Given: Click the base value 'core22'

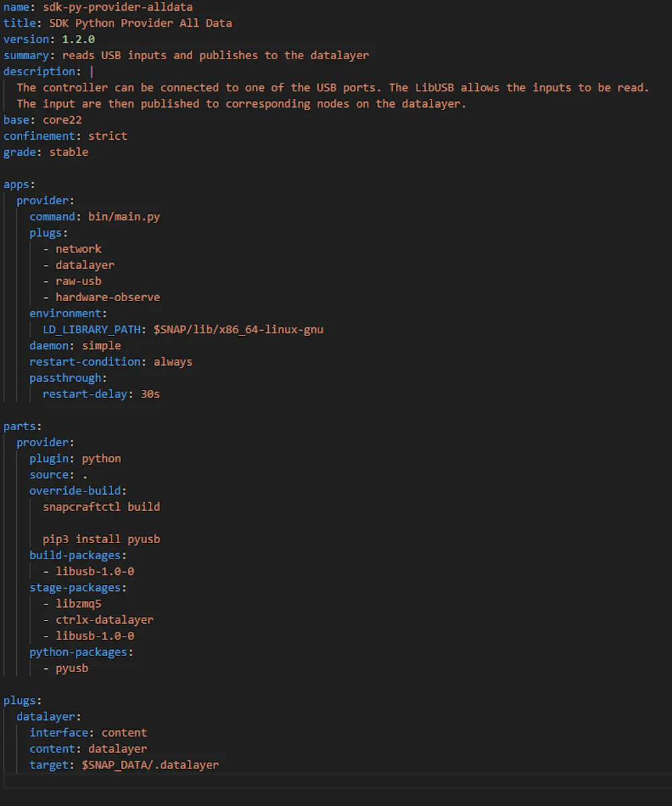Looking at the screenshot, I should tap(62, 120).
